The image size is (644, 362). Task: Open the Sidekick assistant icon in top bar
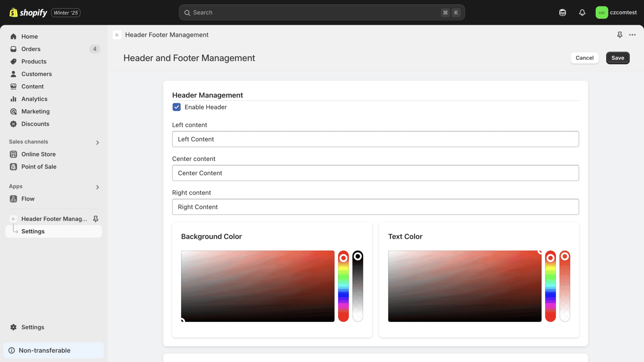pyautogui.click(x=562, y=12)
